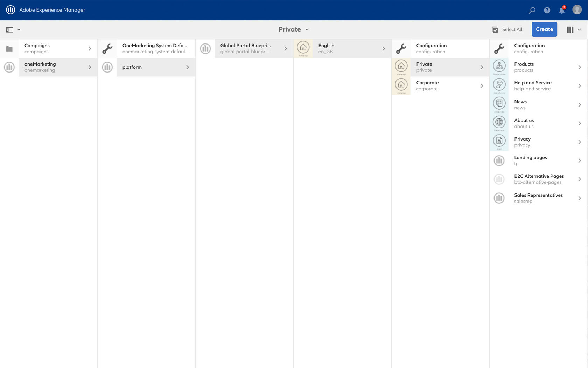Viewport: 588px width, 368px height.
Task: Click the English en_GB home thumbnail
Action: click(x=303, y=48)
